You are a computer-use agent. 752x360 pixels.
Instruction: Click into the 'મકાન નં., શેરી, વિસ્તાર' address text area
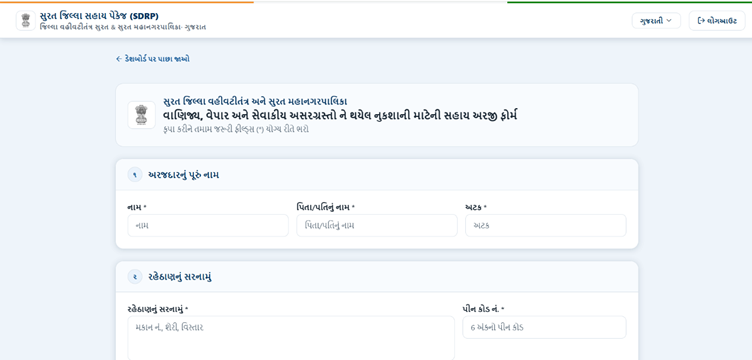pos(291,338)
